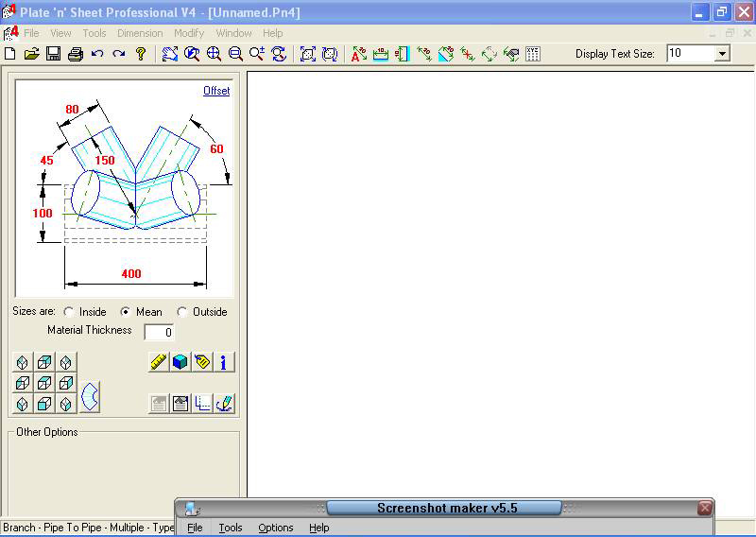Select the Mean sizes radio button
756x537 pixels.
point(126,312)
